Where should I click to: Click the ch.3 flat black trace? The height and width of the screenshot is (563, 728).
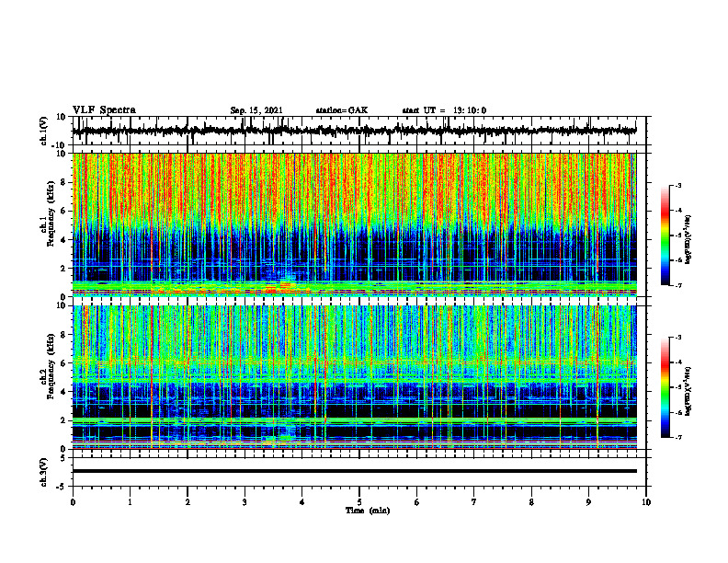[x=354, y=471]
